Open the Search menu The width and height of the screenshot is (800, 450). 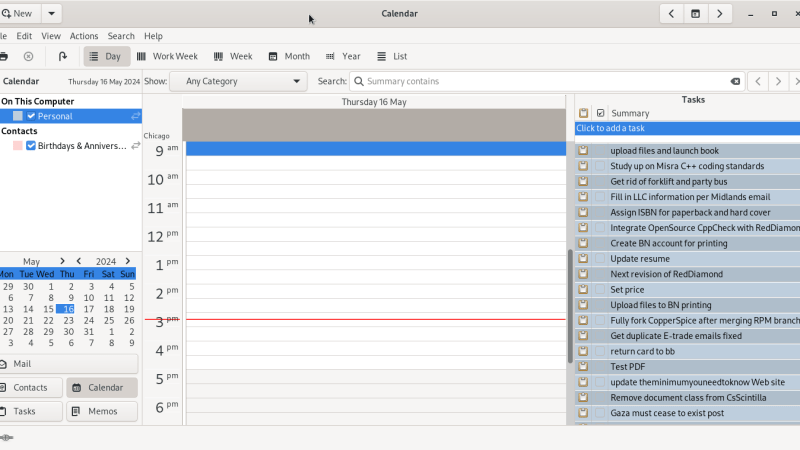(x=121, y=36)
